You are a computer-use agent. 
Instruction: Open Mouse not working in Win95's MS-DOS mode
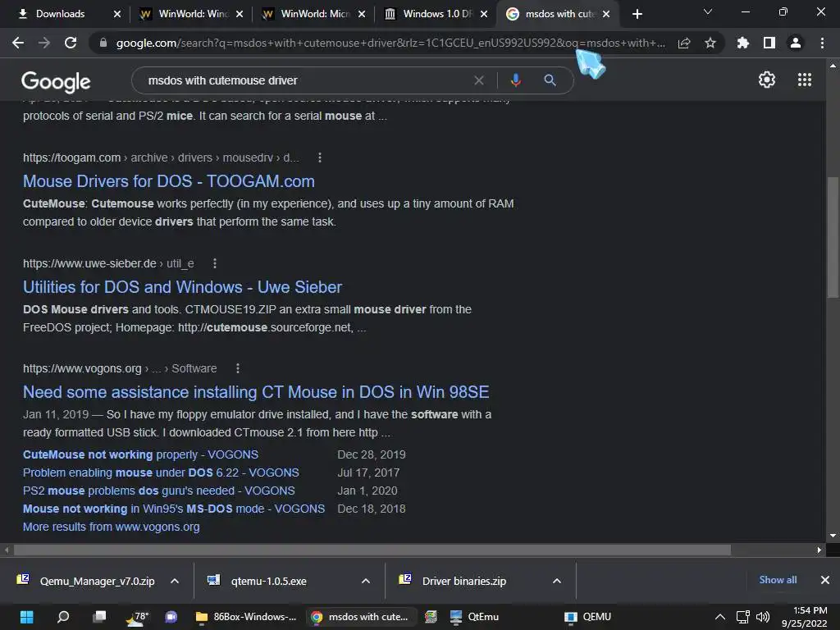click(x=174, y=509)
